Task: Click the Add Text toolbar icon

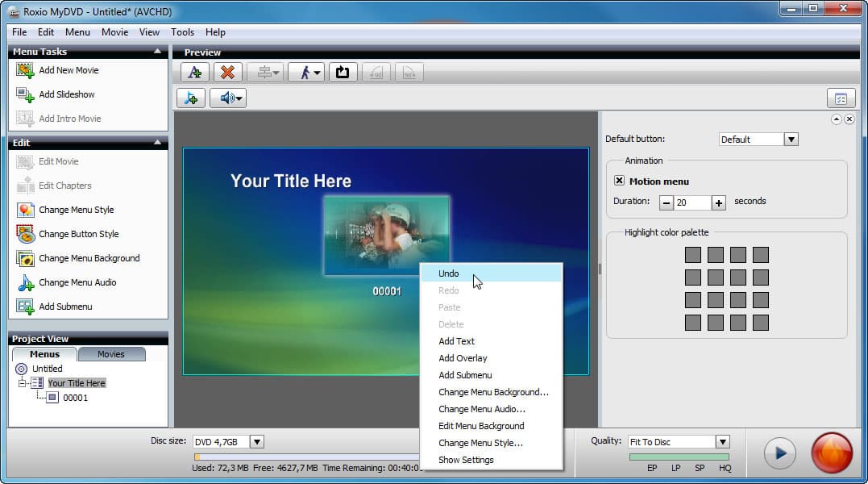Action: point(195,73)
